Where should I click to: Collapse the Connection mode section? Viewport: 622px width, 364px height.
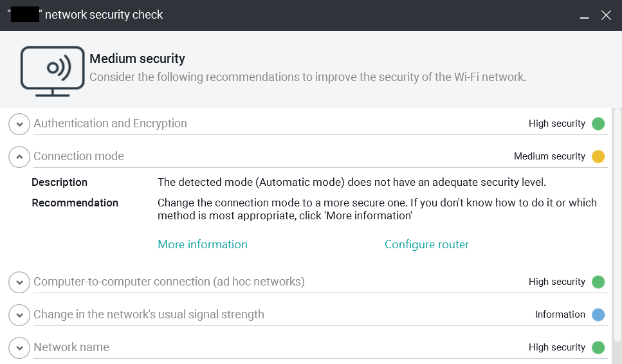pos(19,156)
